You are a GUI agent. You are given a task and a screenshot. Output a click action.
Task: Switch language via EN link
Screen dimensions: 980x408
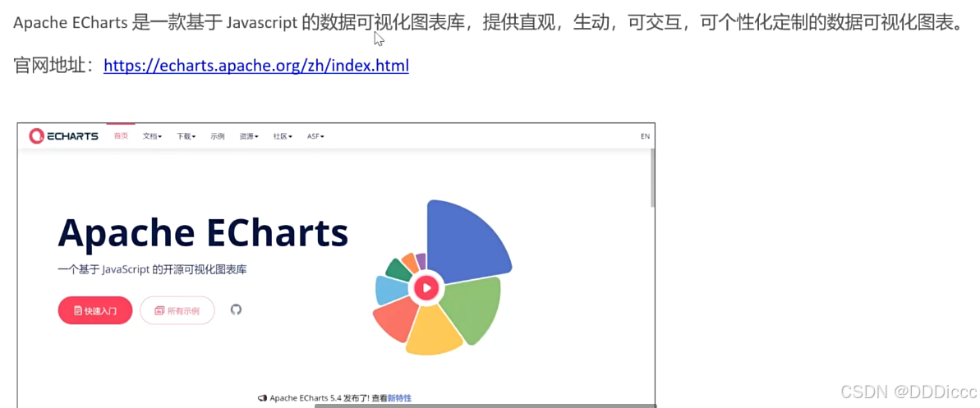pos(645,136)
